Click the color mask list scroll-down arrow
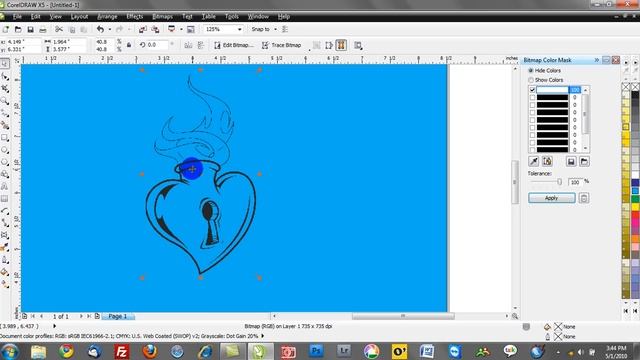This screenshot has height=360, width=640. click(x=586, y=149)
